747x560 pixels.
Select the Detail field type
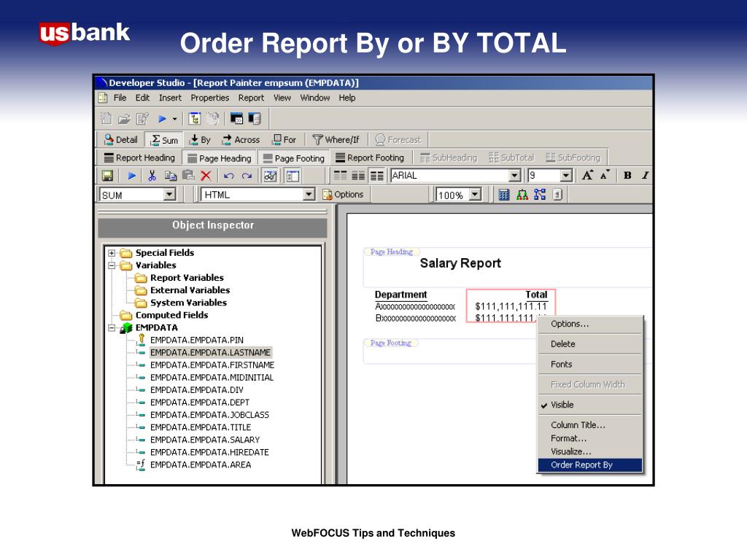point(120,139)
